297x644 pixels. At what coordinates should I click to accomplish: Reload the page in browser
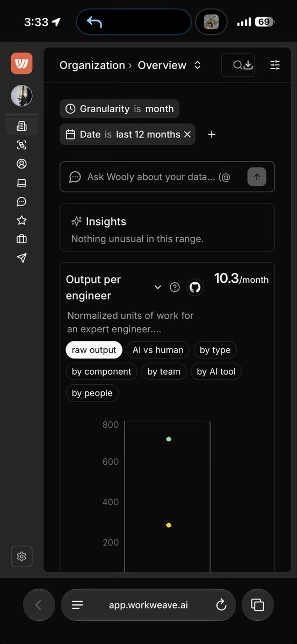click(221, 605)
